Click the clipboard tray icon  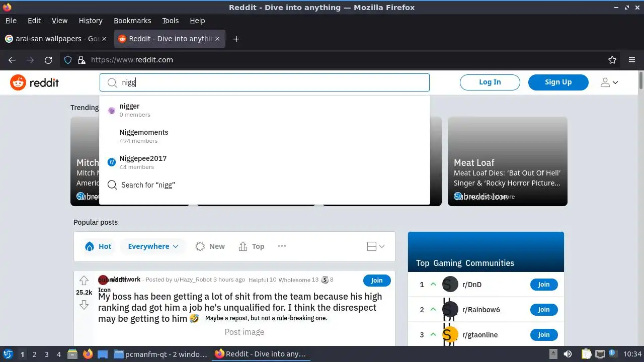(586, 354)
